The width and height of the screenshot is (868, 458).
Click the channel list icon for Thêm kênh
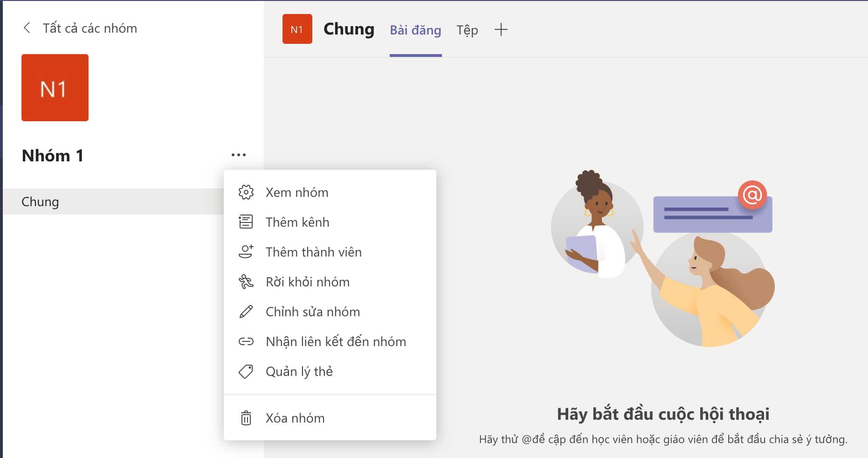246,222
